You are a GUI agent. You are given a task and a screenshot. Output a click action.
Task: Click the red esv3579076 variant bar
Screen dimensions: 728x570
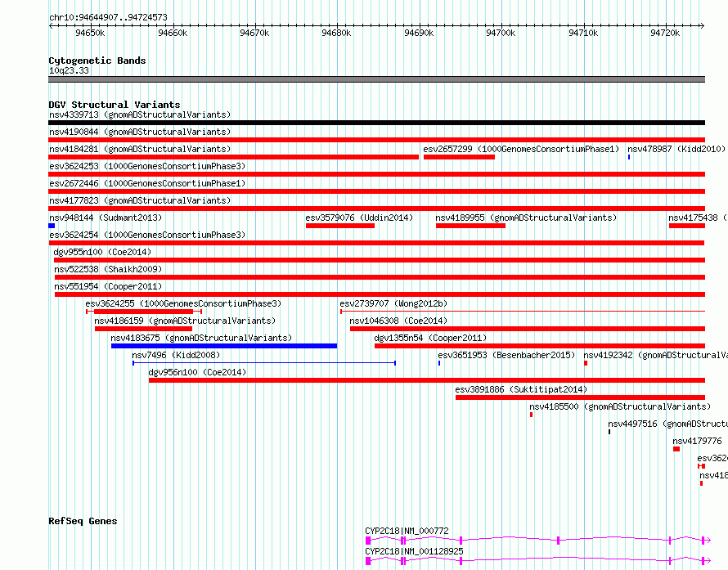click(340, 226)
